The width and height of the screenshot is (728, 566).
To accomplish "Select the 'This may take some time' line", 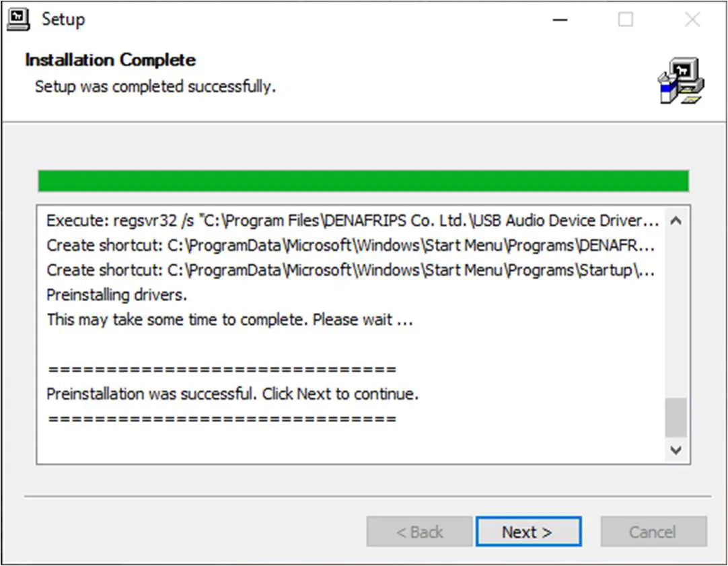I will [x=229, y=320].
